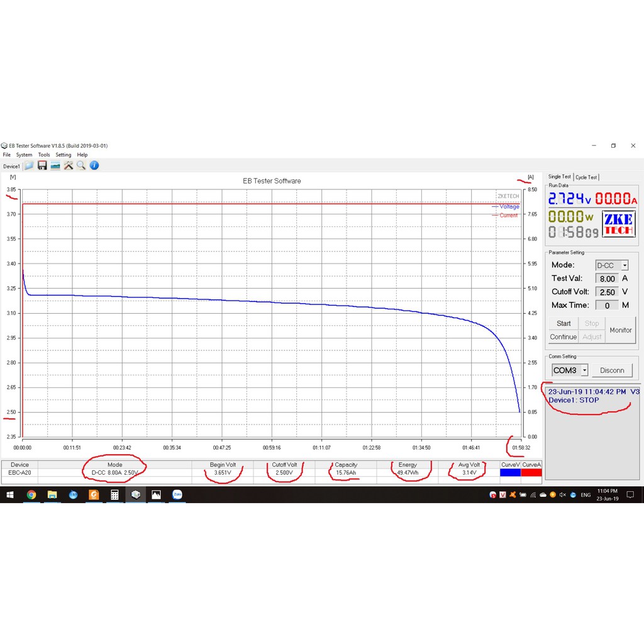Click the open folder toolbar icon
Image resolution: width=644 pixels, height=644 pixels.
click(29, 165)
